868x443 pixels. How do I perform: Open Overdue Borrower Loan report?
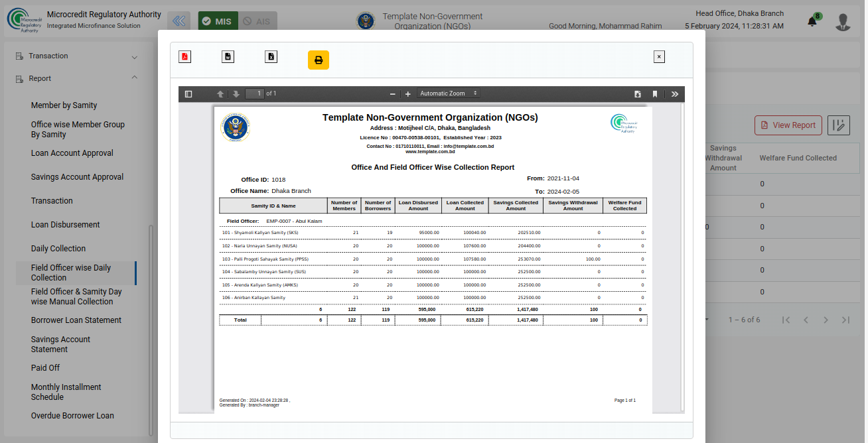(x=72, y=416)
